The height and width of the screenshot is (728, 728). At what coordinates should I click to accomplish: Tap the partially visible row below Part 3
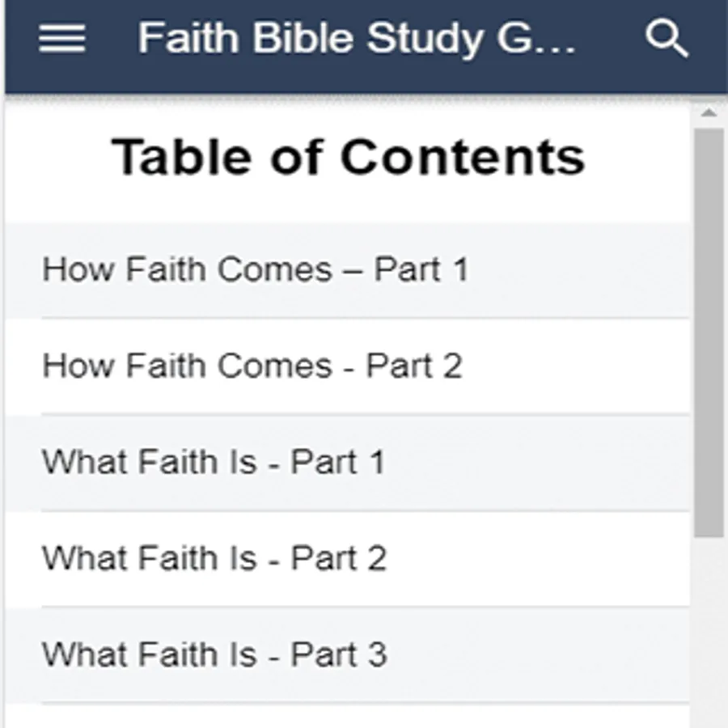[x=347, y=716]
